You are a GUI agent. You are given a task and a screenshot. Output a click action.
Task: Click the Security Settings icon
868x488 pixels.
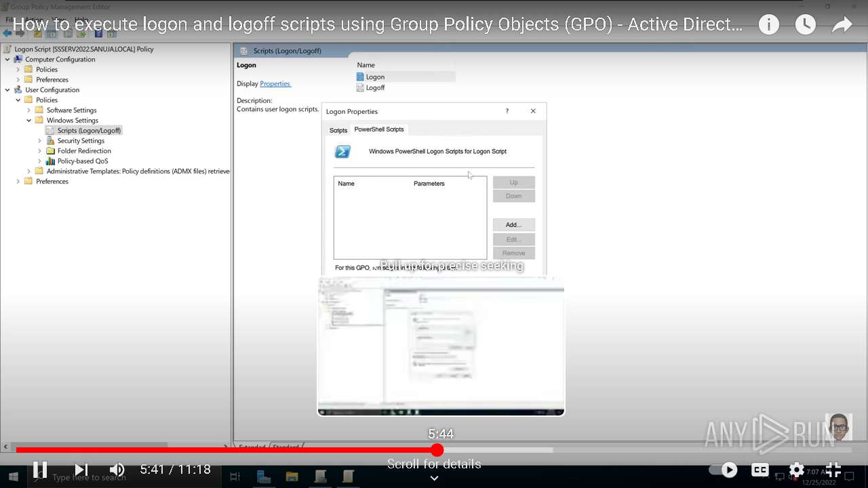(x=50, y=140)
